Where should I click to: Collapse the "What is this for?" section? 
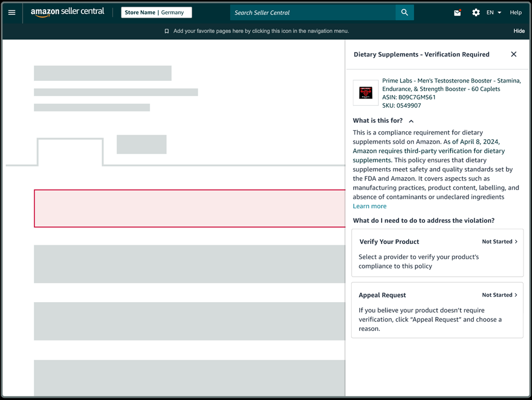tap(411, 121)
